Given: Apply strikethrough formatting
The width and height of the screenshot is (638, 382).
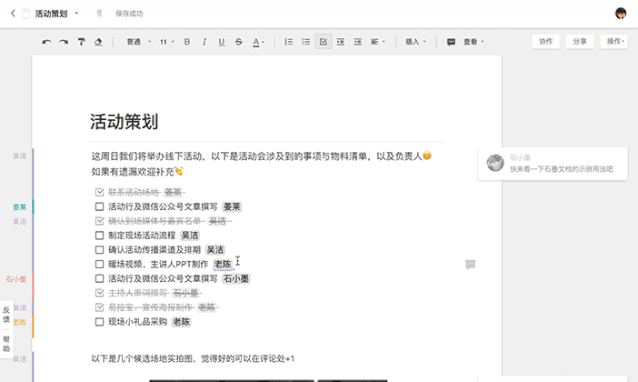Looking at the screenshot, I should [x=239, y=42].
